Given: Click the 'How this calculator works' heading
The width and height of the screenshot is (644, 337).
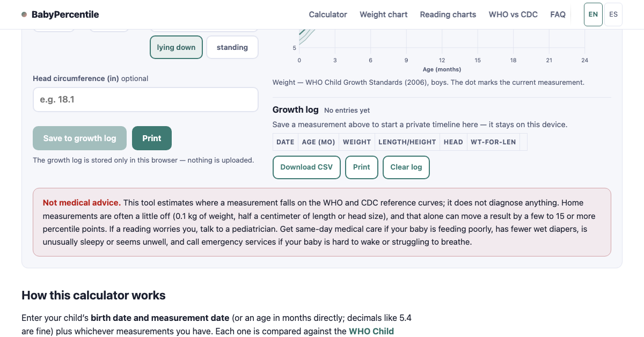Looking at the screenshot, I should [x=93, y=295].
